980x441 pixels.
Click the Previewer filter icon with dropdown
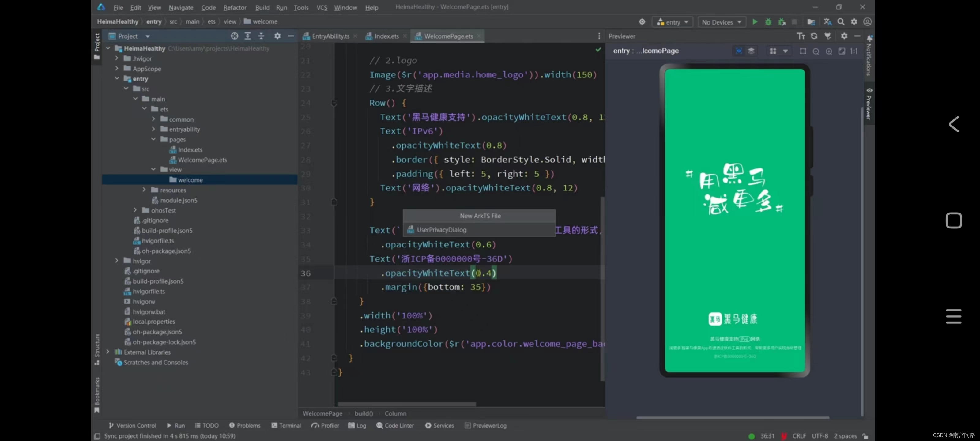point(827,36)
